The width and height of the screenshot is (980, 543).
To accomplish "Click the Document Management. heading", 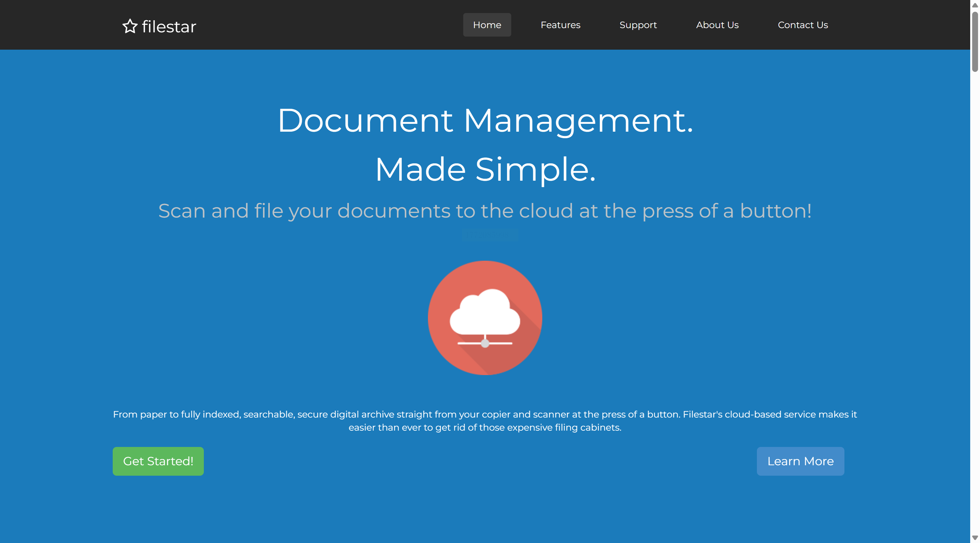I will (x=485, y=121).
